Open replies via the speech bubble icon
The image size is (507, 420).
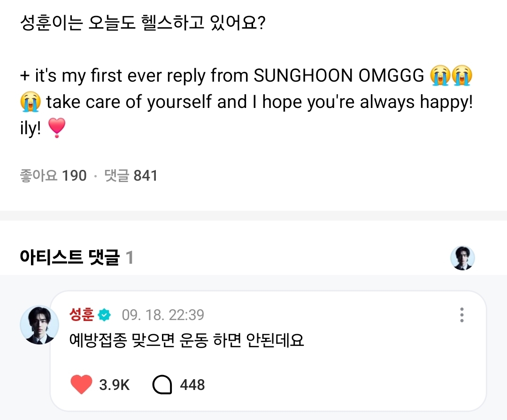[x=162, y=385]
